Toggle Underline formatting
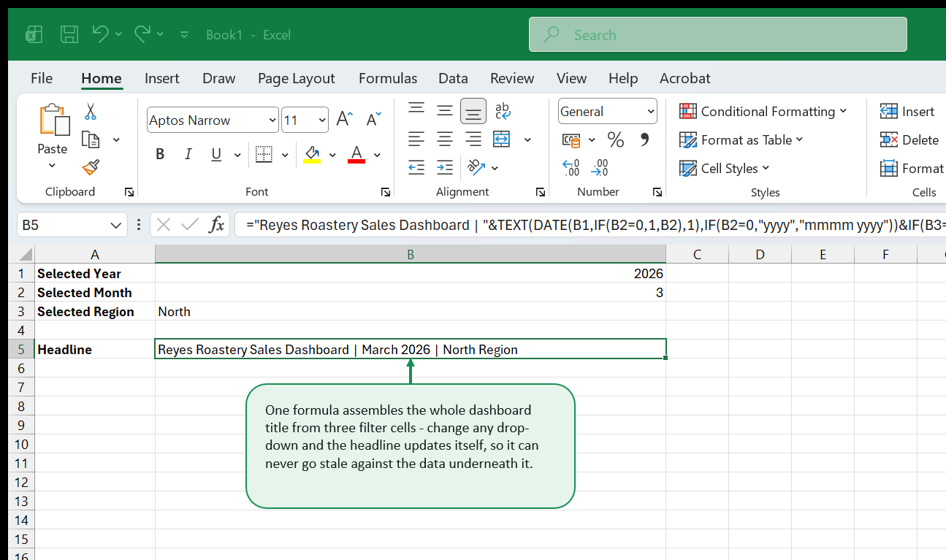The height and width of the screenshot is (560, 946). coord(216,154)
